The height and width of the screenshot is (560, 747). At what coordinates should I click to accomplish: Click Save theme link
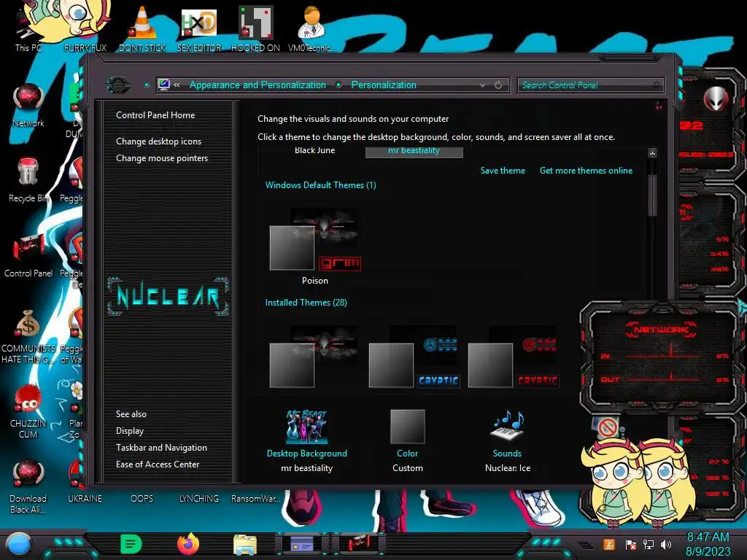pos(503,171)
